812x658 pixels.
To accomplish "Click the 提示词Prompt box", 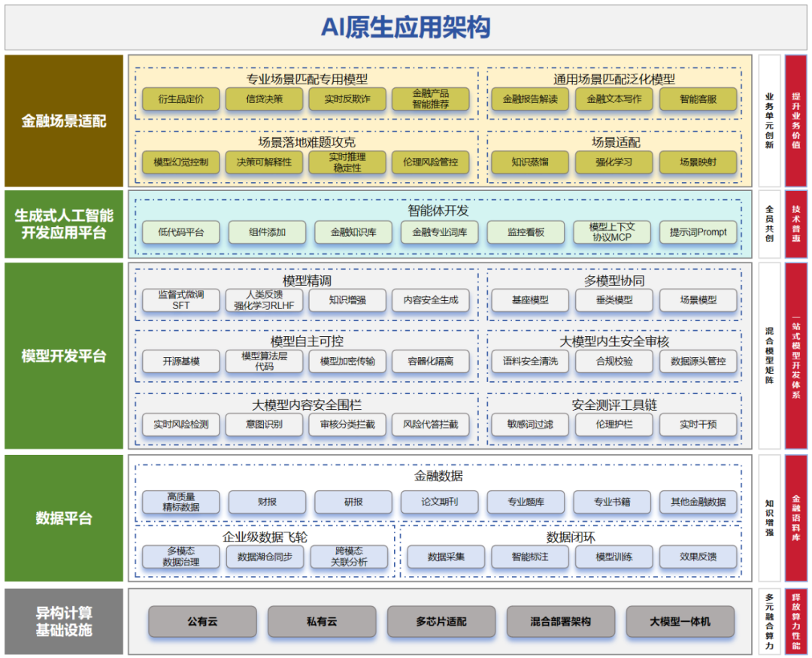I will click(698, 232).
